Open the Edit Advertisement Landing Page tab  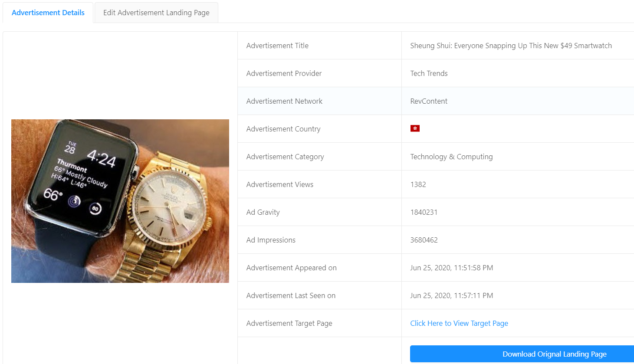pyautogui.click(x=156, y=13)
